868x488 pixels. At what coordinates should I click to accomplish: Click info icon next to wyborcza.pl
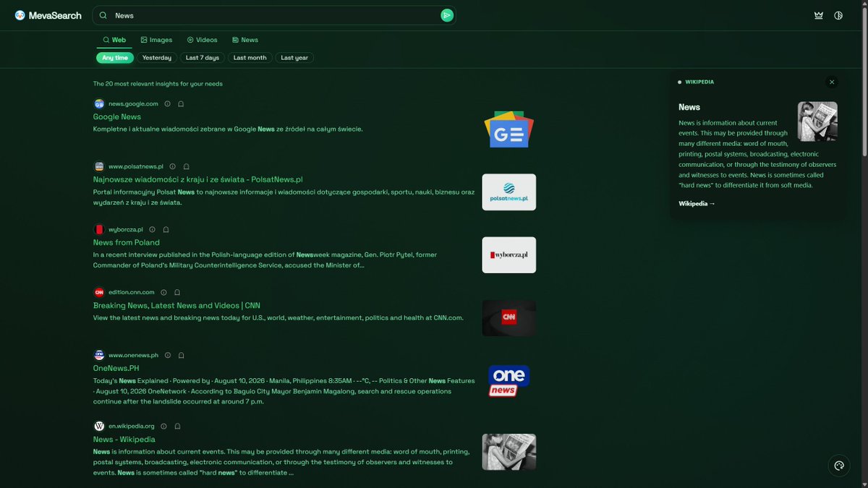pyautogui.click(x=152, y=229)
